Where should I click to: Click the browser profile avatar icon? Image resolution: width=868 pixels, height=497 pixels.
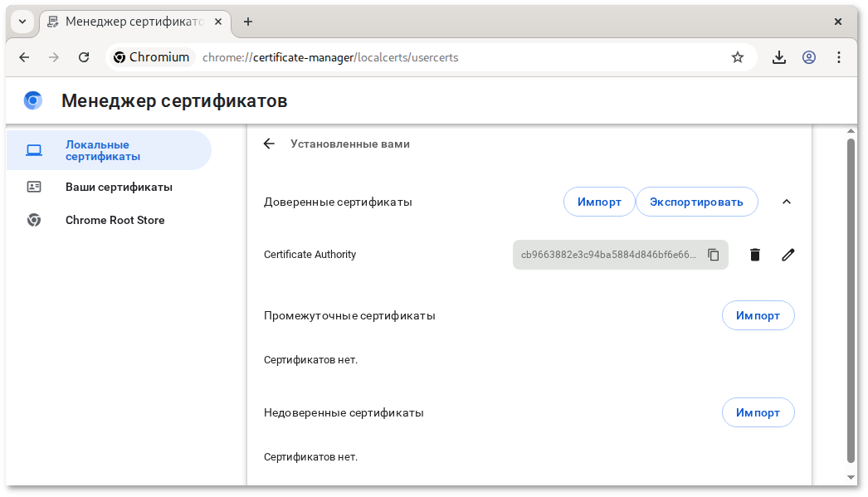809,56
